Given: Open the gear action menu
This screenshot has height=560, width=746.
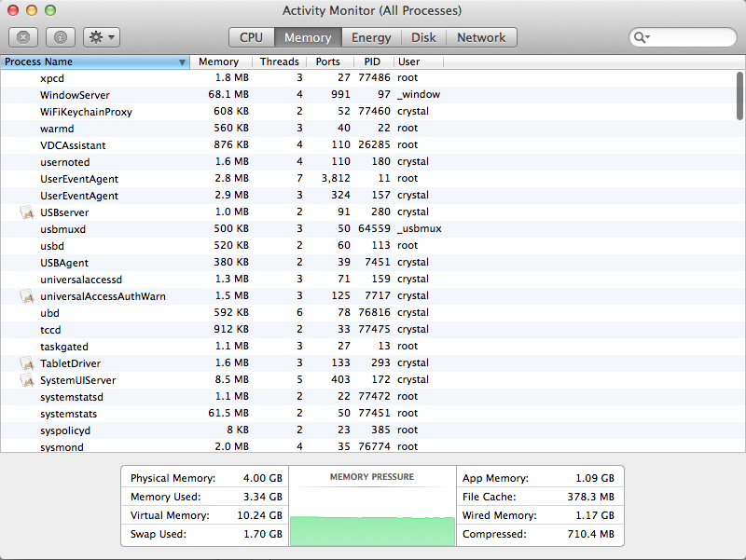Looking at the screenshot, I should [x=102, y=37].
